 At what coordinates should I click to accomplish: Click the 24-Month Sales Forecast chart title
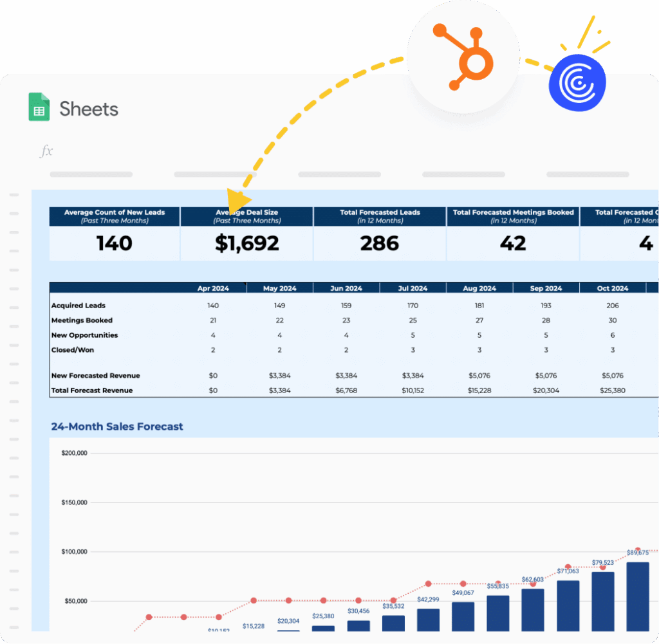point(117,427)
